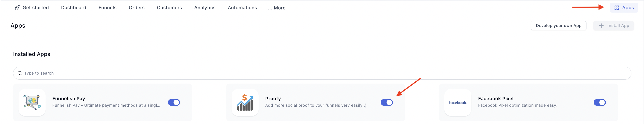
Task: Click the rocket icon beside Get started
Action: (x=17, y=8)
